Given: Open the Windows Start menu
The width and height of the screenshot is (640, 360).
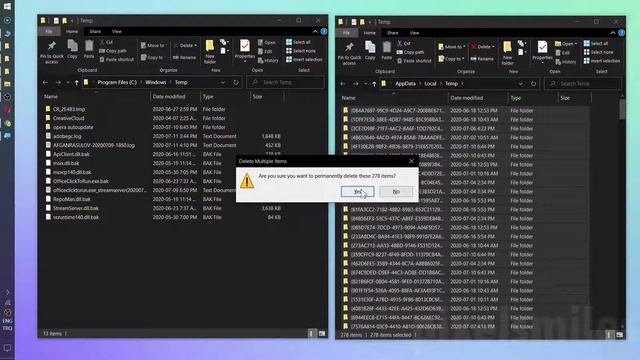Looking at the screenshot, I should pos(7,7).
